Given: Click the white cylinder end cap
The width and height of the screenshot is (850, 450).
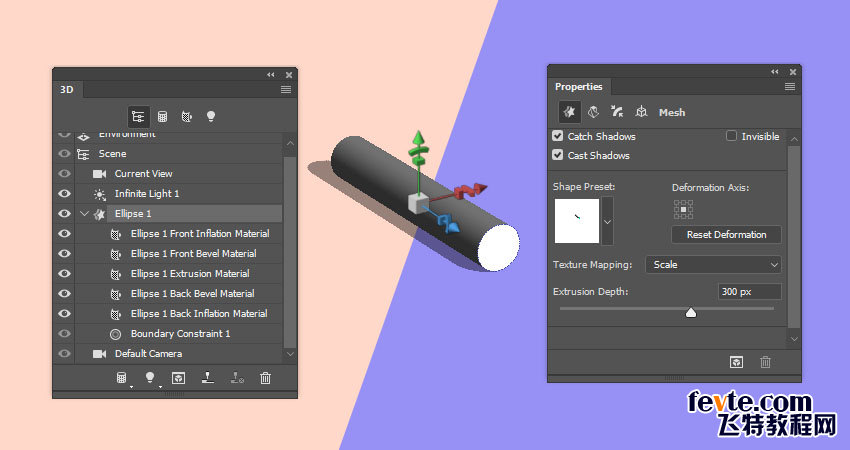Looking at the screenshot, I should pos(498,247).
